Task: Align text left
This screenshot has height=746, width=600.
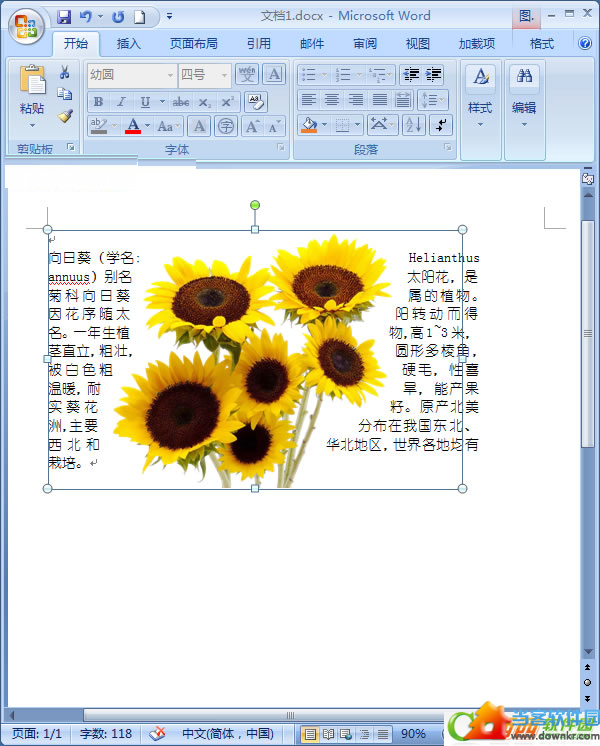Action: pyautogui.click(x=309, y=100)
